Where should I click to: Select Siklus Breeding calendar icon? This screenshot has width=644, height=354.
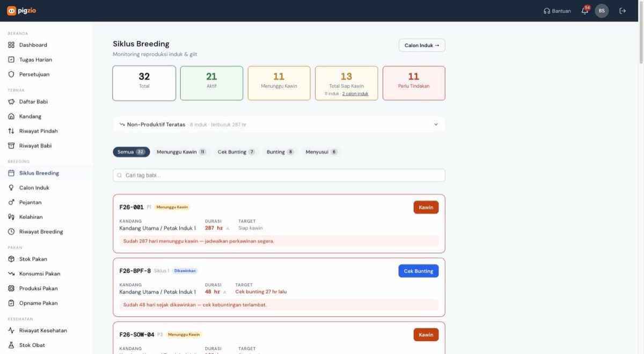(x=11, y=173)
